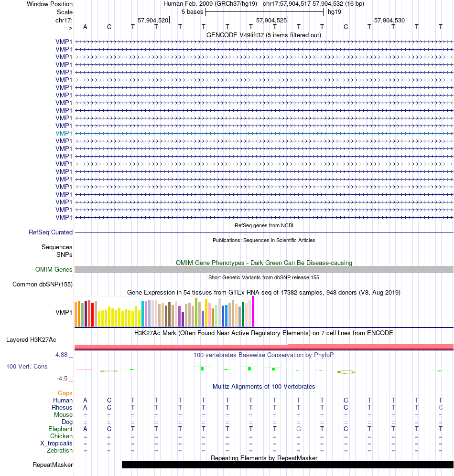Click the gray OMIM Genes item bar
This screenshot has width=454, height=476.
264,270
